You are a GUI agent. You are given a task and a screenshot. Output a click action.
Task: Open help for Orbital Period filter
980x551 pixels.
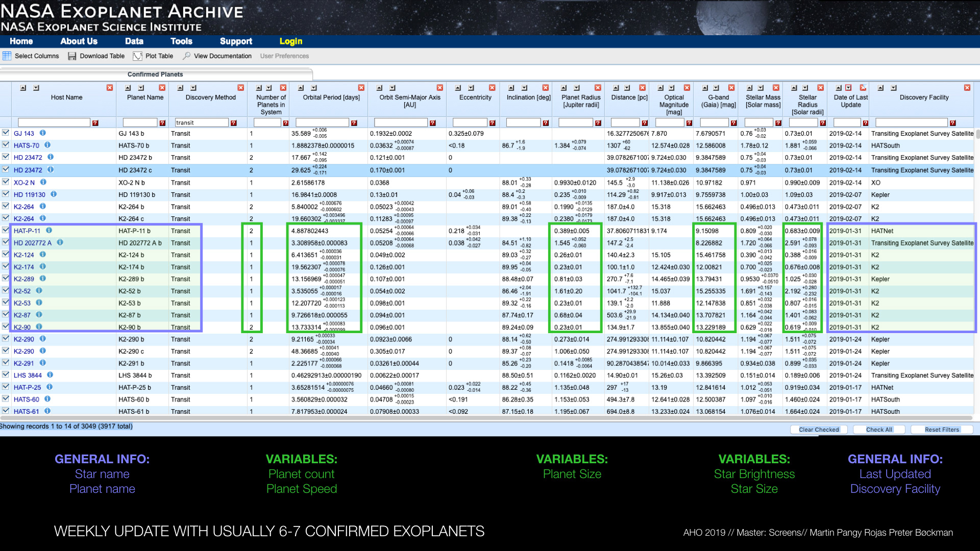pyautogui.click(x=354, y=123)
